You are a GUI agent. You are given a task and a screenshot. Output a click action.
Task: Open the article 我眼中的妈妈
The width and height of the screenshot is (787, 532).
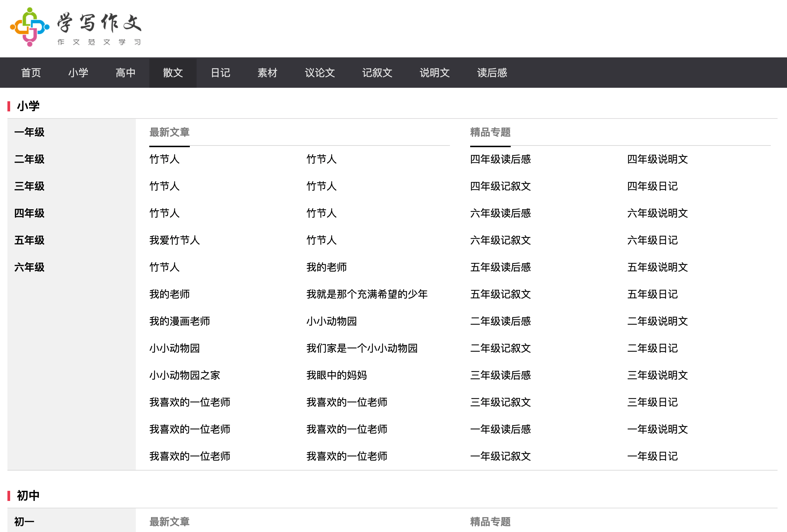point(337,375)
